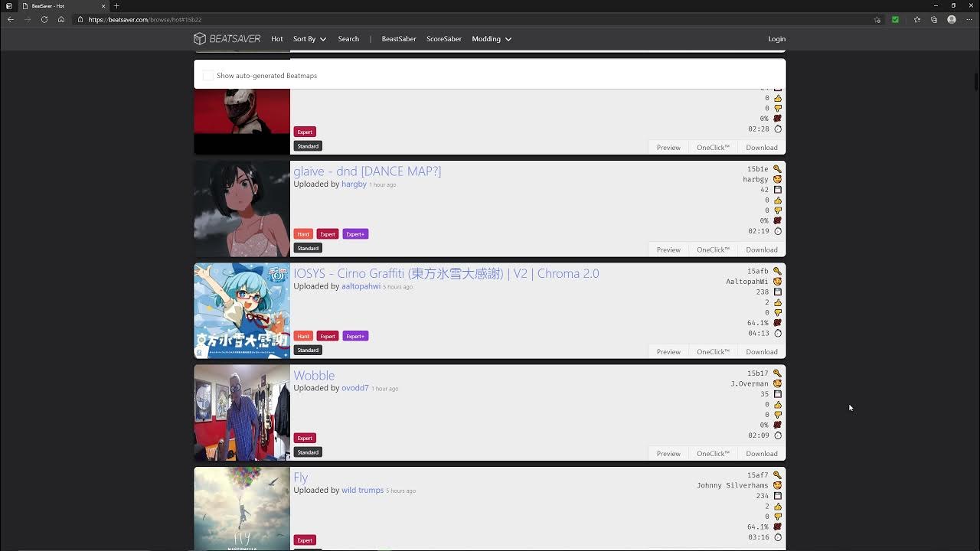Click the mapper face icon beside harbgy
This screenshot has height=551, width=980.
(x=777, y=179)
